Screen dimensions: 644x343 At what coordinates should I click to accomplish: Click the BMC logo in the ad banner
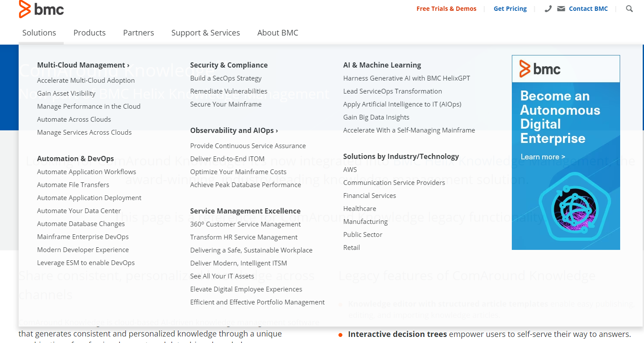click(540, 69)
